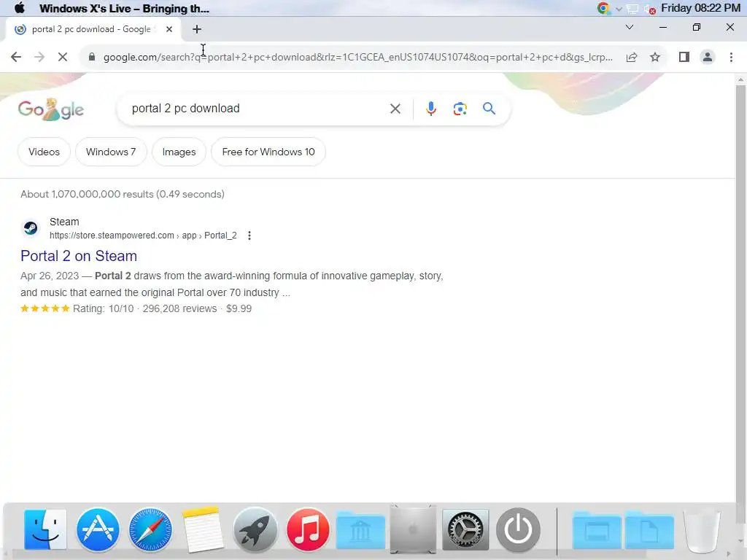Filter results by Videos
This screenshot has height=560, width=747.
[x=44, y=152]
